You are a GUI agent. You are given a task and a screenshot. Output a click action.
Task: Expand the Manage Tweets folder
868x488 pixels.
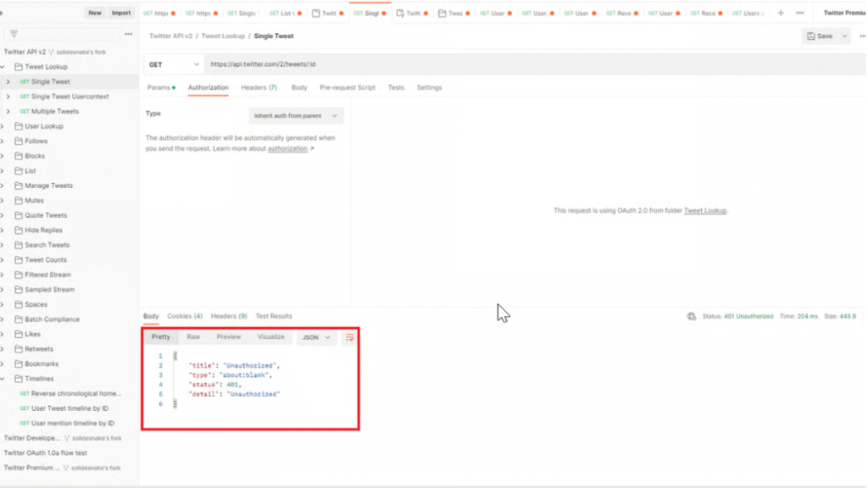[3, 186]
